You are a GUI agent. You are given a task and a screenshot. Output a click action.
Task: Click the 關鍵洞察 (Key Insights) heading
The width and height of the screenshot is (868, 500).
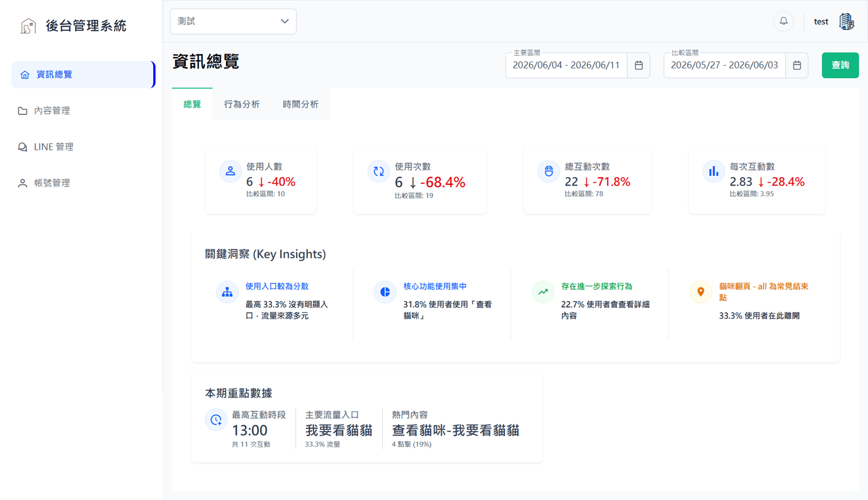pos(266,254)
